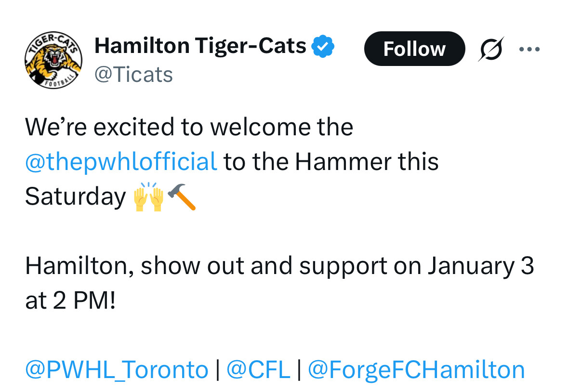Click the @Ticats handle

click(133, 75)
